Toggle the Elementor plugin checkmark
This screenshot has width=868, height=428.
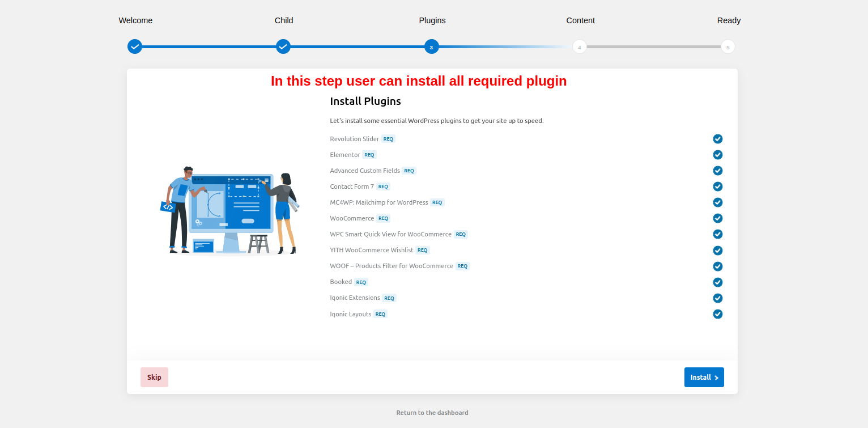click(718, 155)
